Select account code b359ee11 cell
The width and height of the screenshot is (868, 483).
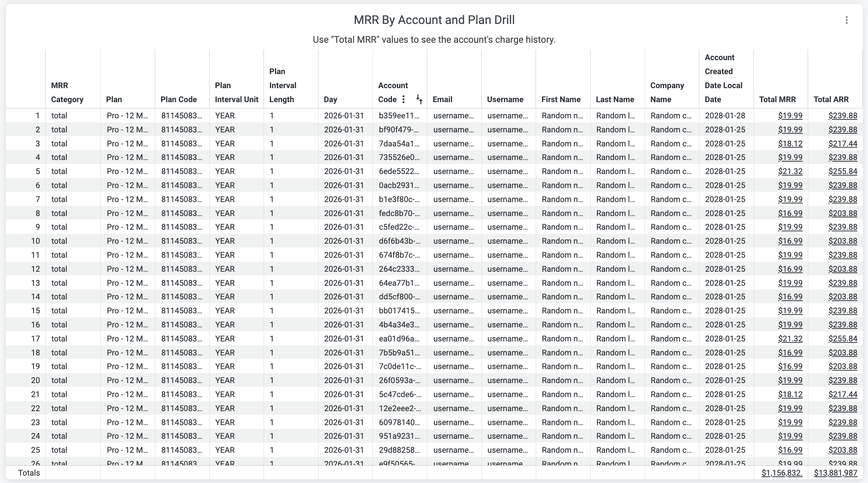click(399, 116)
